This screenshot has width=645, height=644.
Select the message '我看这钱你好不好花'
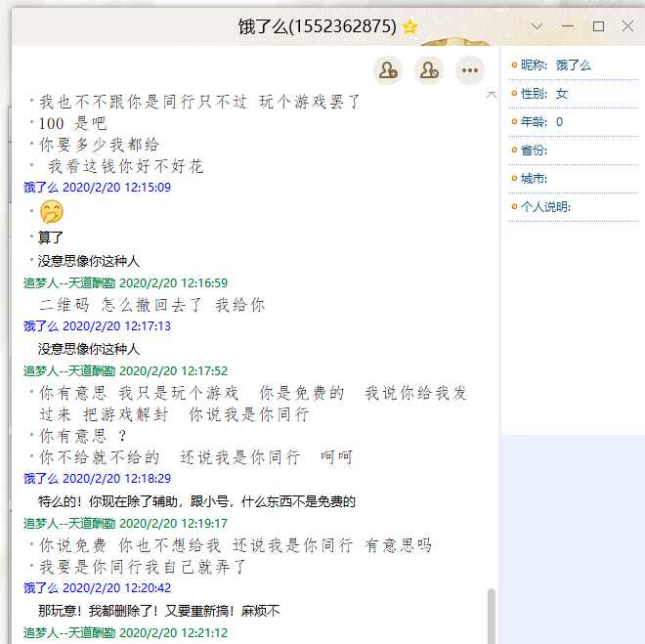tap(125, 166)
